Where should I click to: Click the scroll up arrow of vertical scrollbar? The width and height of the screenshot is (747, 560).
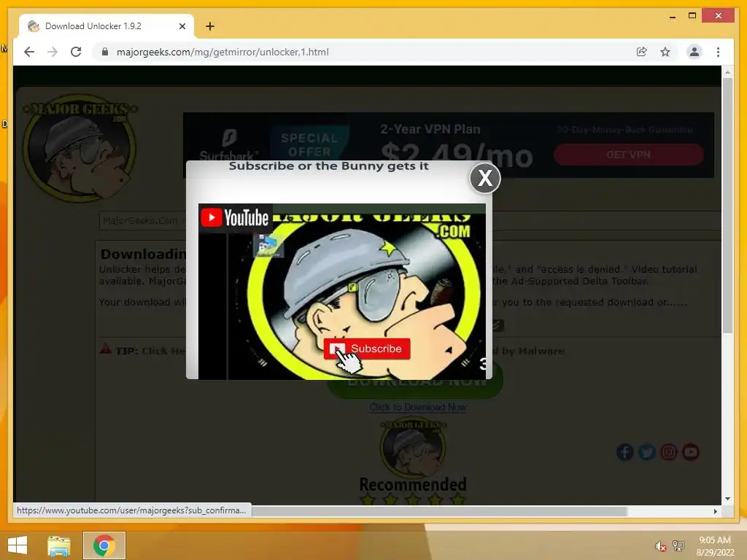click(727, 72)
